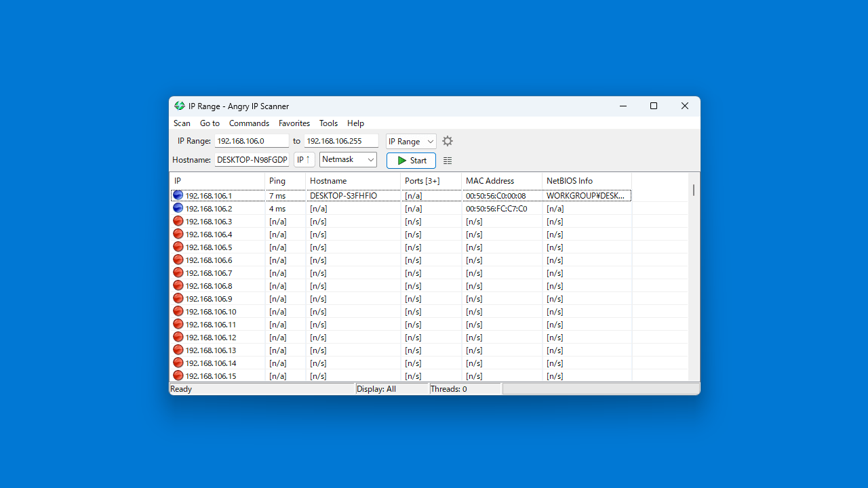Click red status icon for 192.168.106.12
The height and width of the screenshot is (488, 868).
[178, 337]
